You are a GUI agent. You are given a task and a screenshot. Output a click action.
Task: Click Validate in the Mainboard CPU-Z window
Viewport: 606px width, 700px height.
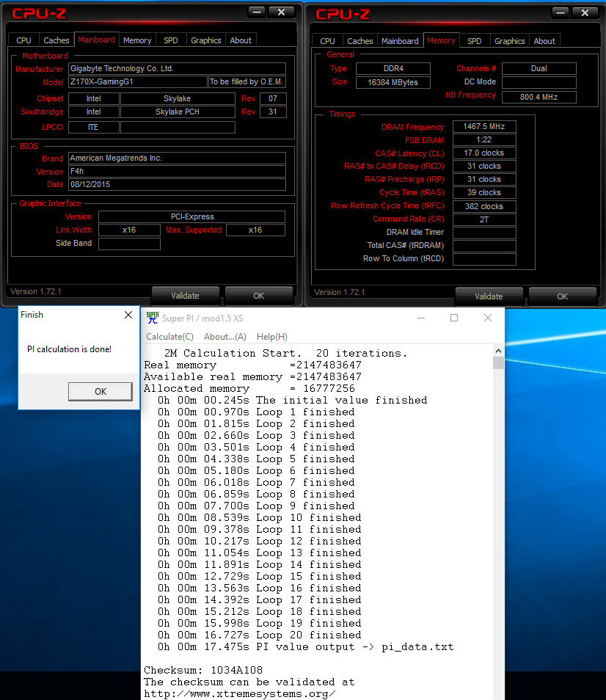[185, 296]
